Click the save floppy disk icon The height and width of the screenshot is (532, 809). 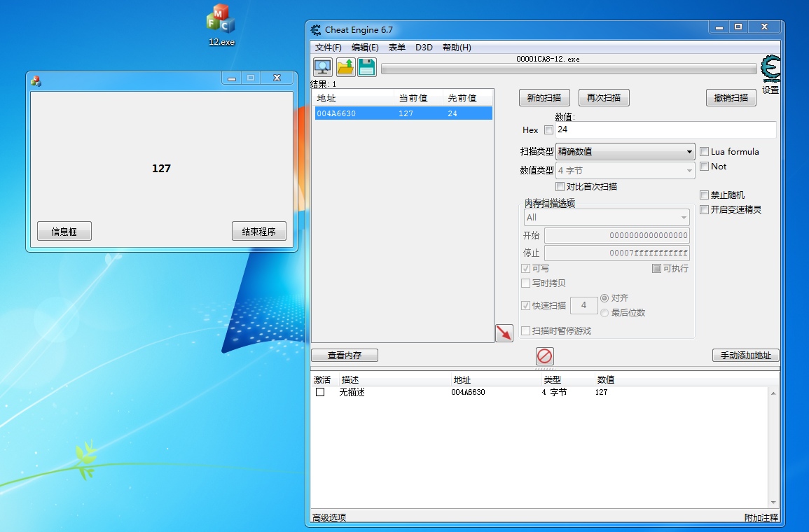(367, 67)
